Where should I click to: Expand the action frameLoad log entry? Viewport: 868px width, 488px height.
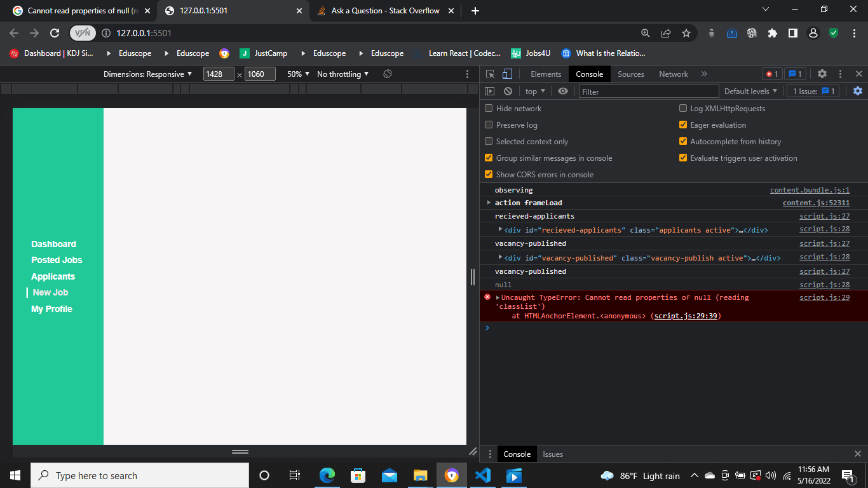[489, 203]
